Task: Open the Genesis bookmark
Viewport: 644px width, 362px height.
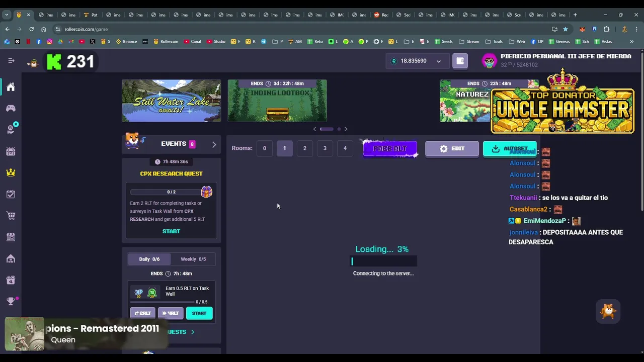Action: [559, 41]
